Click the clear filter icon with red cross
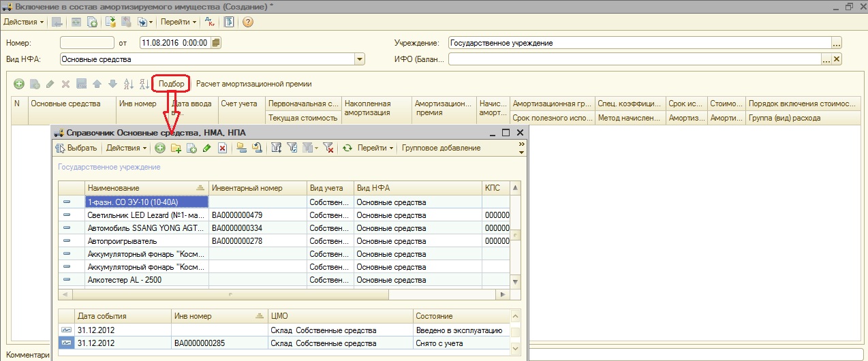 coord(328,148)
